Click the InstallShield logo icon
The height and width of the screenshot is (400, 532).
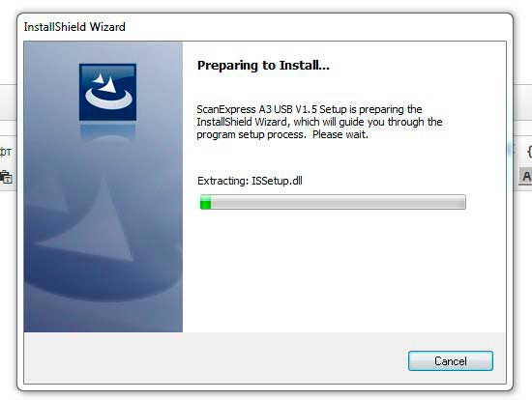pos(108,92)
